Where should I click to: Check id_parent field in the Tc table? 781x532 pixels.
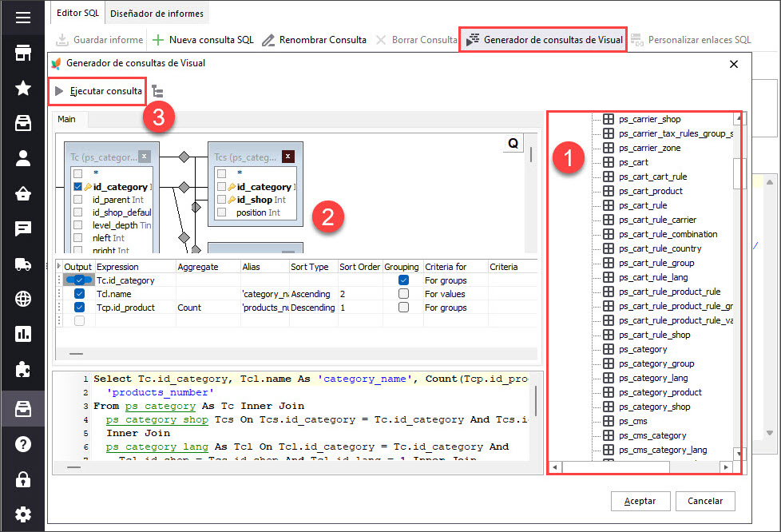[77, 200]
